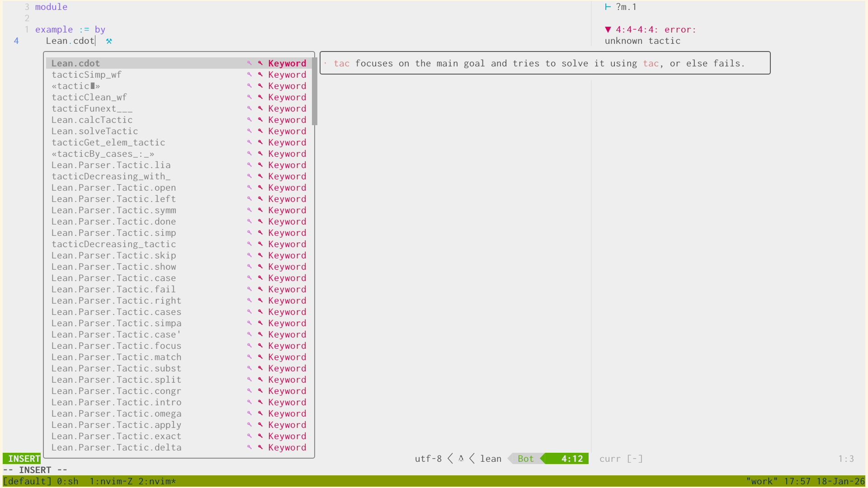This screenshot has width=868, height=488.
Task: Click the goal turnstile next to ?m.1
Action: tap(608, 7)
